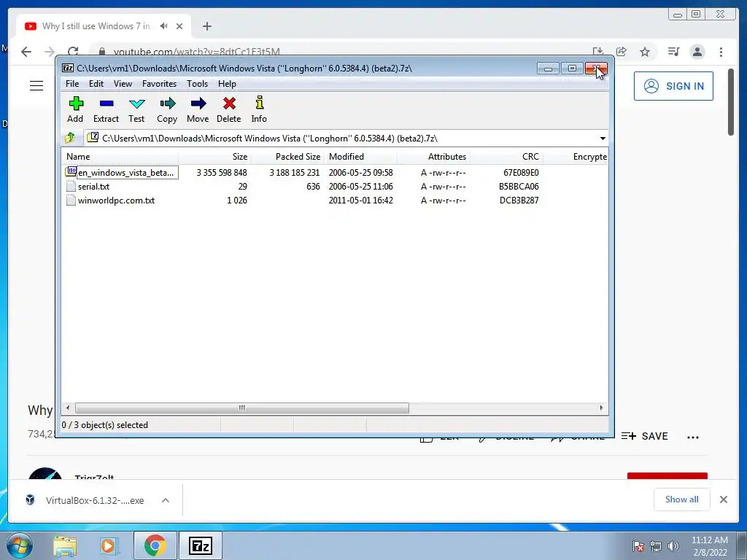Bookmark this page with the star icon
Viewport: 747px width, 560px height.
tap(645, 52)
